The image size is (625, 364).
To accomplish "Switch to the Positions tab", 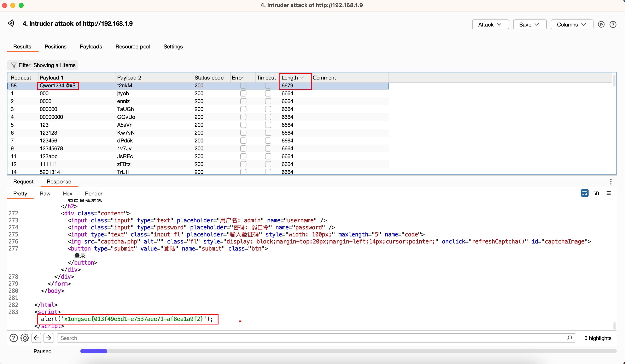I will point(56,47).
